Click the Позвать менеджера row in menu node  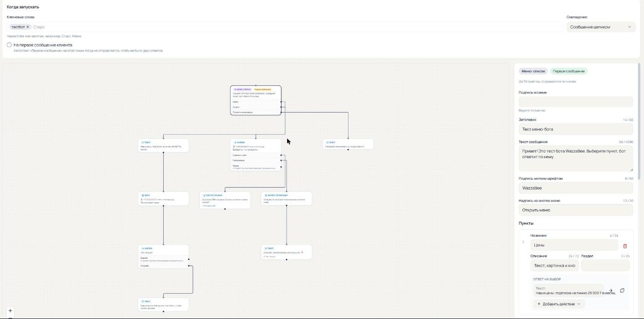coord(256,113)
